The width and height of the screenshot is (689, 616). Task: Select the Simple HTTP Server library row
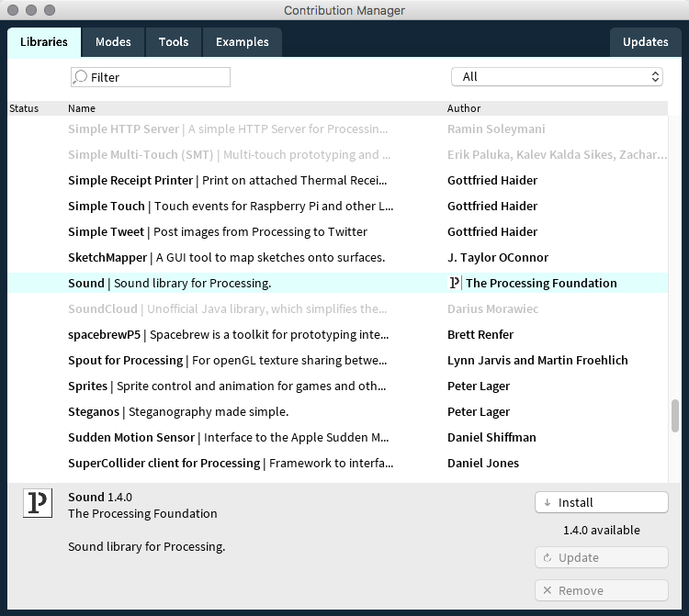[337, 129]
